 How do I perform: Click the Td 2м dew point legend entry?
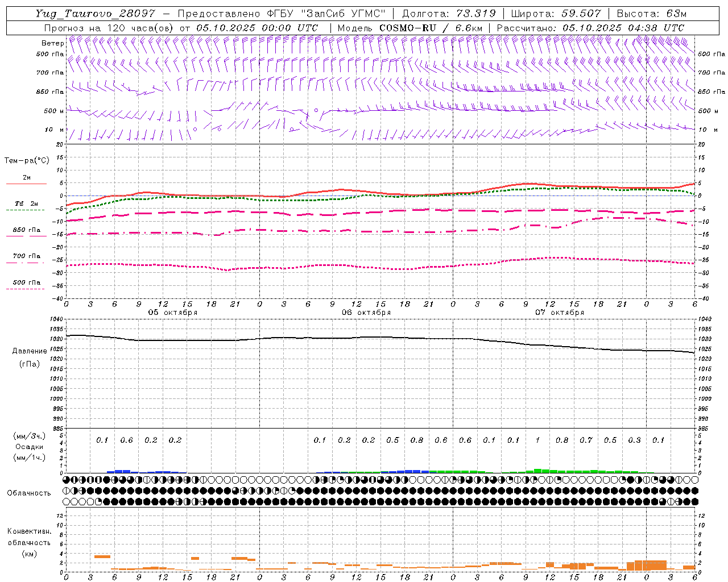tap(26, 203)
